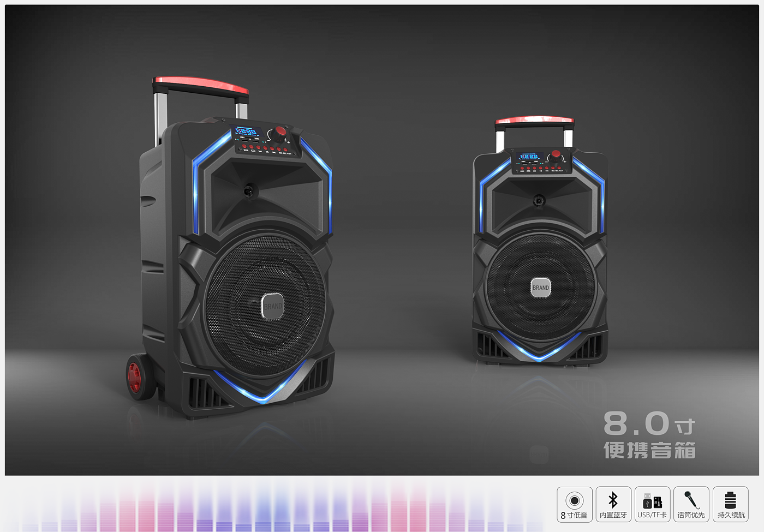The image size is (764, 532).
Task: Click the horn tweeter on the right speaker
Action: [x=539, y=201]
